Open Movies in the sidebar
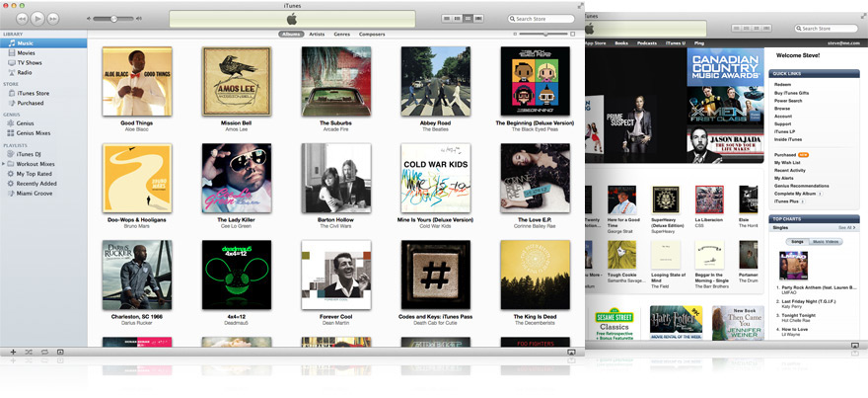 click(43, 53)
